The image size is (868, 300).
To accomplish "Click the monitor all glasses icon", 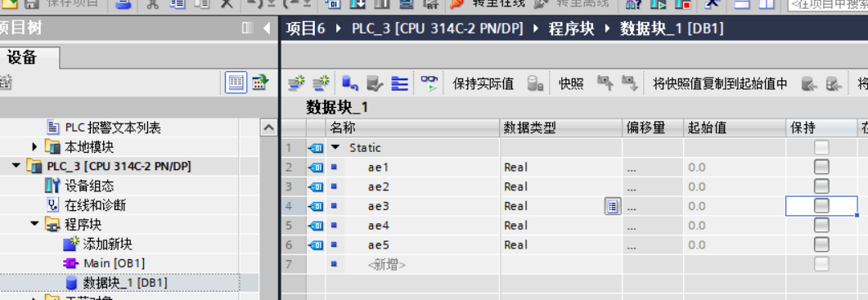I will point(429,83).
